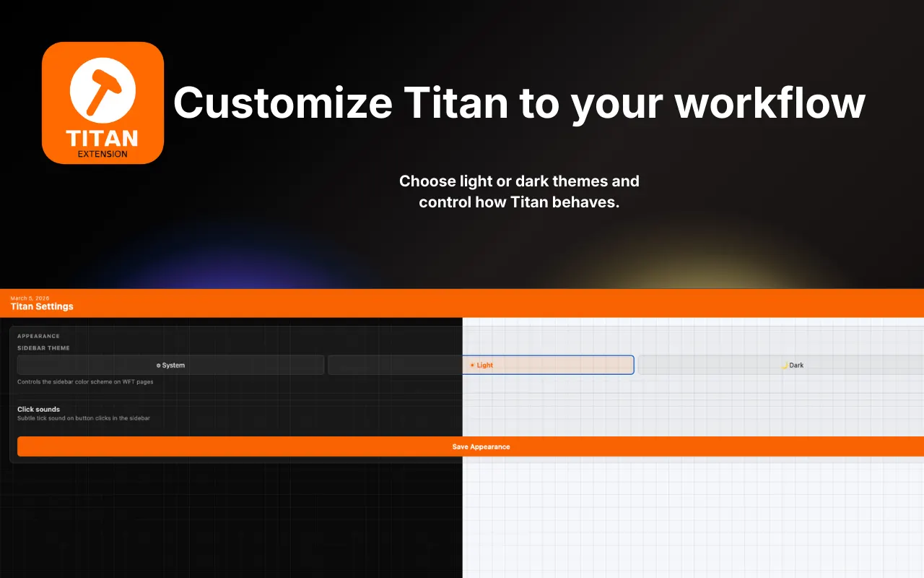Click the sun icon on the Light option
This screenshot has width=924, height=578.
point(472,365)
